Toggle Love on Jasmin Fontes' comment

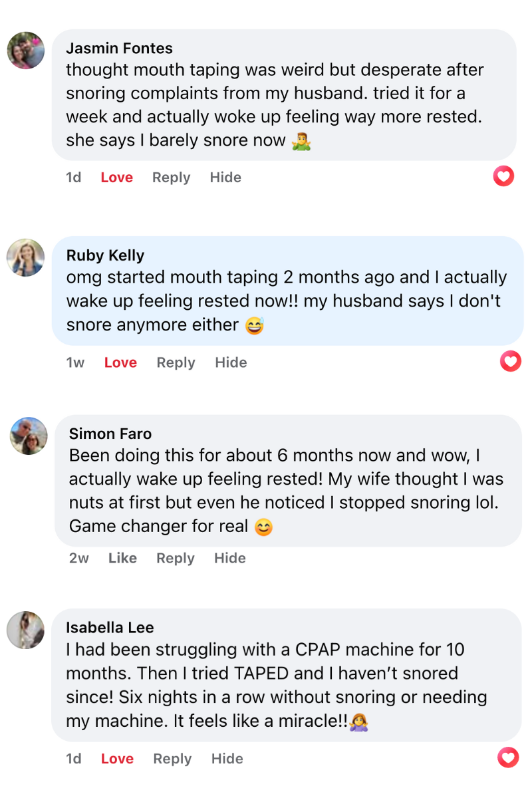pos(116,178)
